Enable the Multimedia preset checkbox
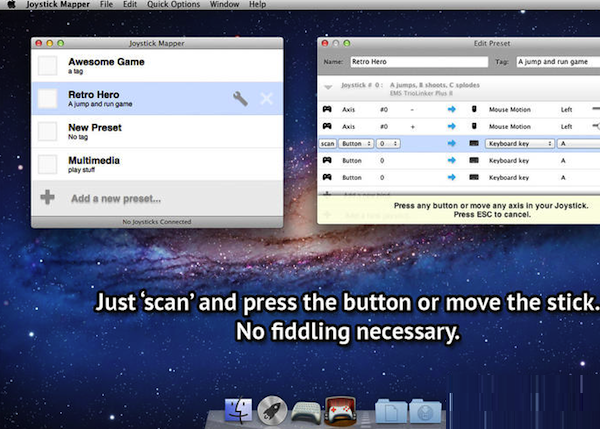This screenshot has height=429, width=600. [48, 164]
